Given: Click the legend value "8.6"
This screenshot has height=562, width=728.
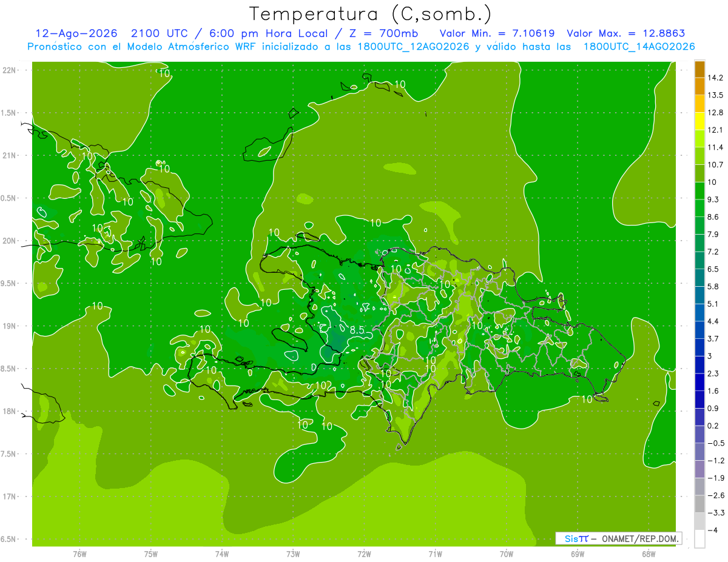Looking at the screenshot, I should (713, 216).
